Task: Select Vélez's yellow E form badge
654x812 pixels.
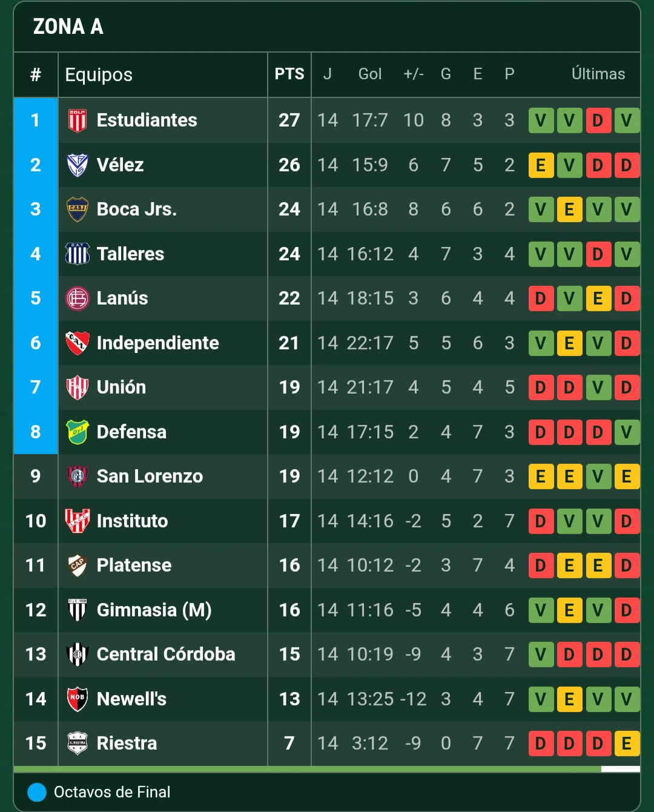Action: (x=541, y=165)
